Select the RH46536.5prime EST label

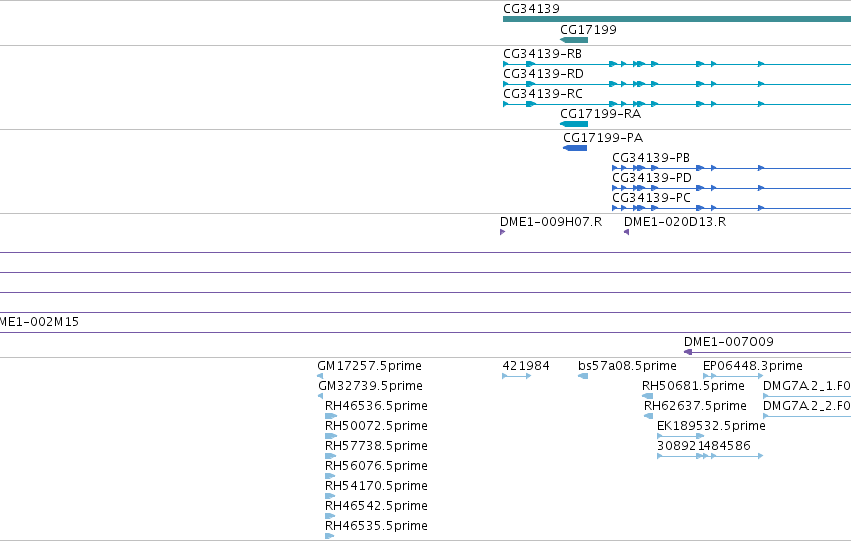(376, 406)
